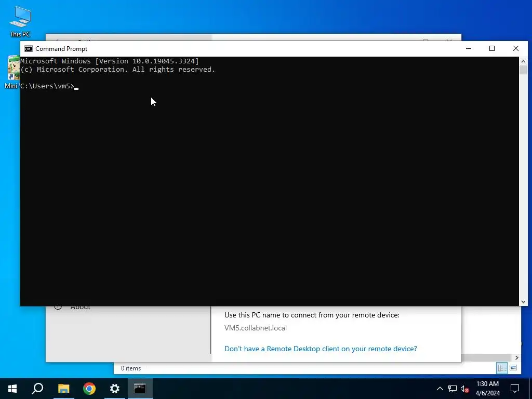Image resolution: width=532 pixels, height=399 pixels.
Task: Minimize the Command Prompt window
Action: pyautogui.click(x=469, y=48)
